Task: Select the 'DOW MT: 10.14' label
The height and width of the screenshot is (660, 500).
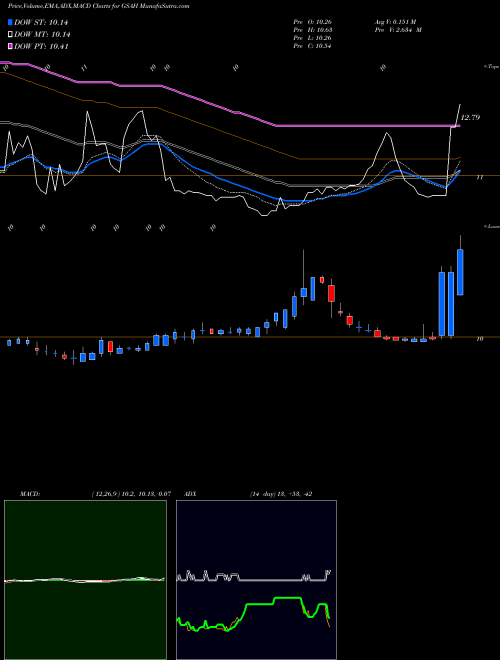Action: 42,35
